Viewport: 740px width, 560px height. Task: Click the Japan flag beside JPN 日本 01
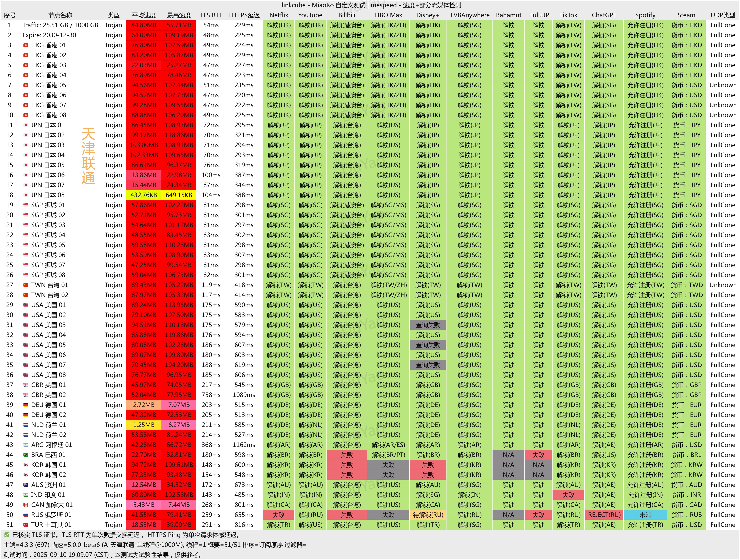pos(26,125)
